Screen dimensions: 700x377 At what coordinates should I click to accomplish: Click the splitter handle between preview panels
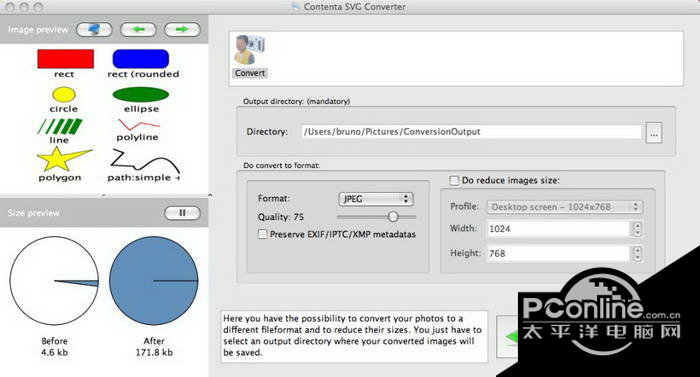[104, 195]
